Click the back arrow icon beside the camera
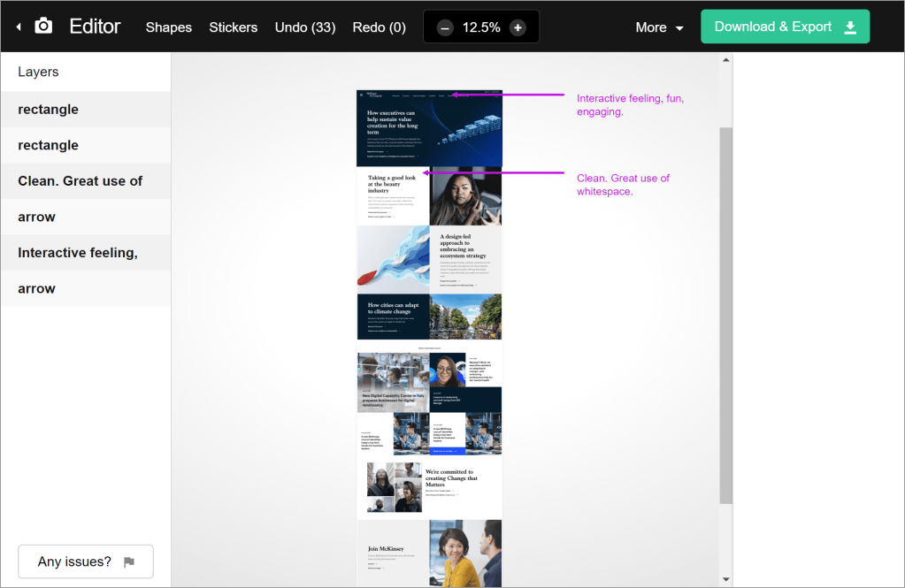 19,27
